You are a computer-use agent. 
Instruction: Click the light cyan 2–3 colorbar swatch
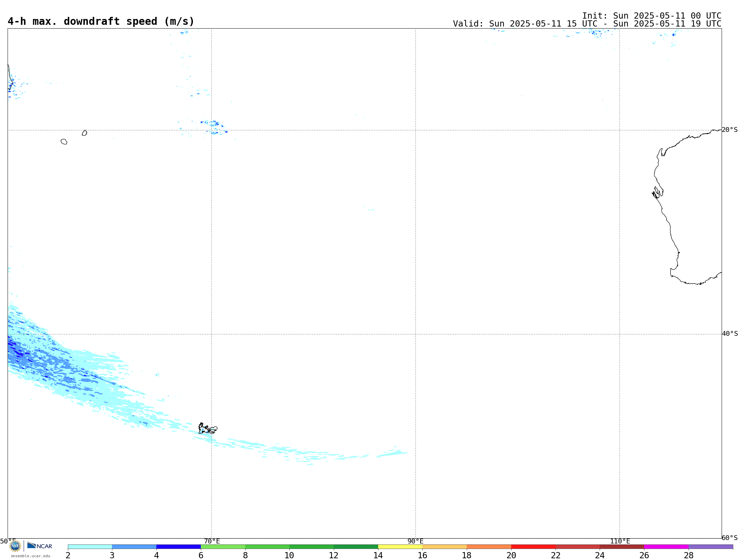(x=90, y=547)
